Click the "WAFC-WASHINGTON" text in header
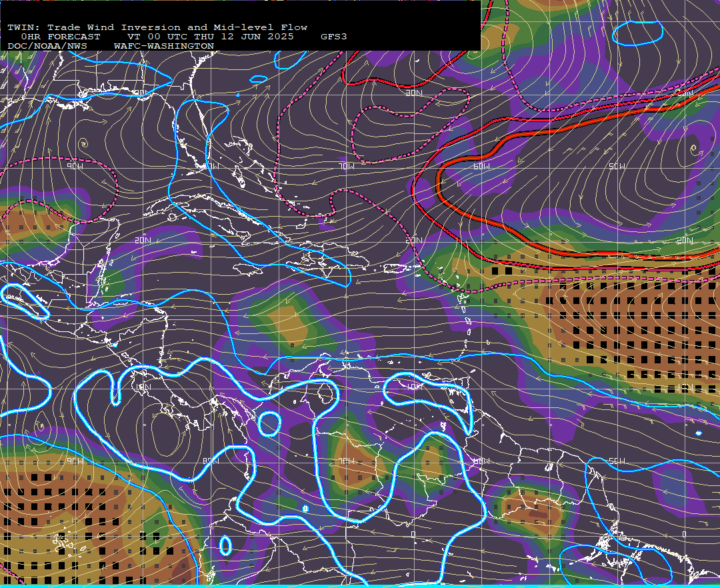The width and height of the screenshot is (720, 588). click(x=164, y=47)
